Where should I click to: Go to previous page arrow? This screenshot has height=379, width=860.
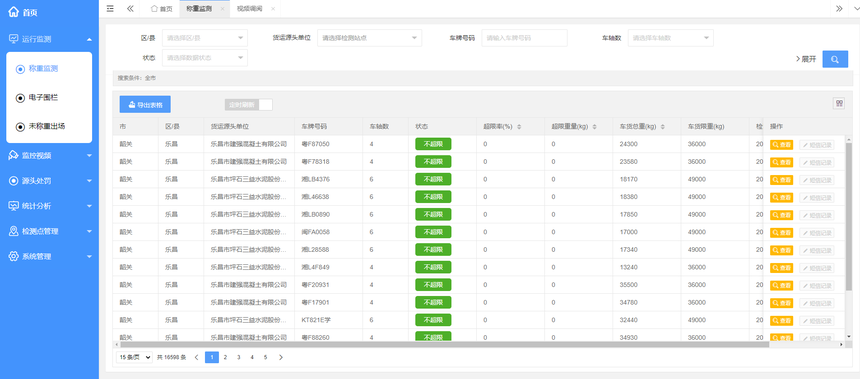click(196, 357)
